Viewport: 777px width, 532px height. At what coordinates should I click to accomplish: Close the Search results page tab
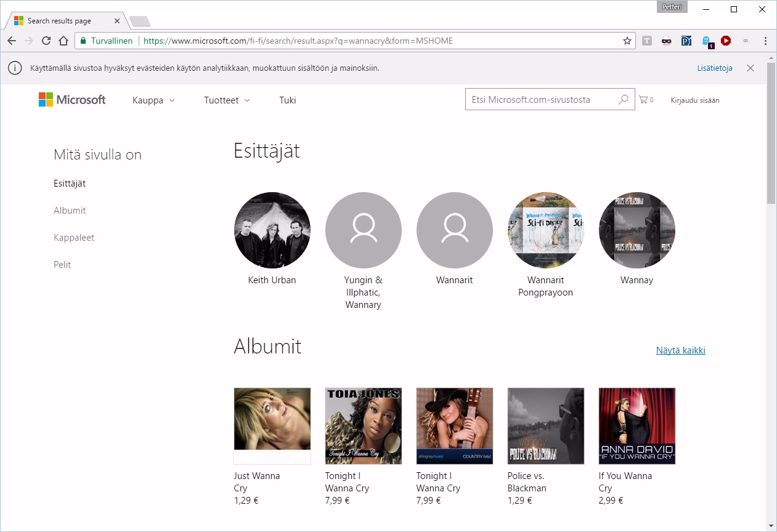(x=117, y=21)
